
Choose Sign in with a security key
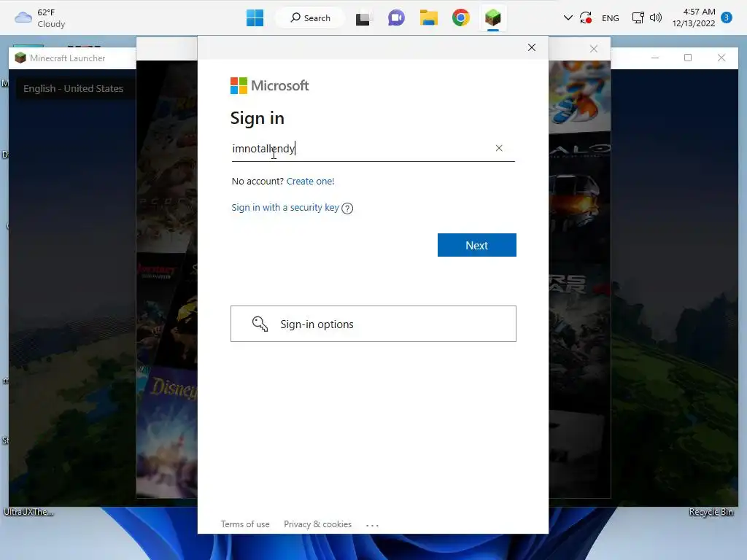(285, 208)
